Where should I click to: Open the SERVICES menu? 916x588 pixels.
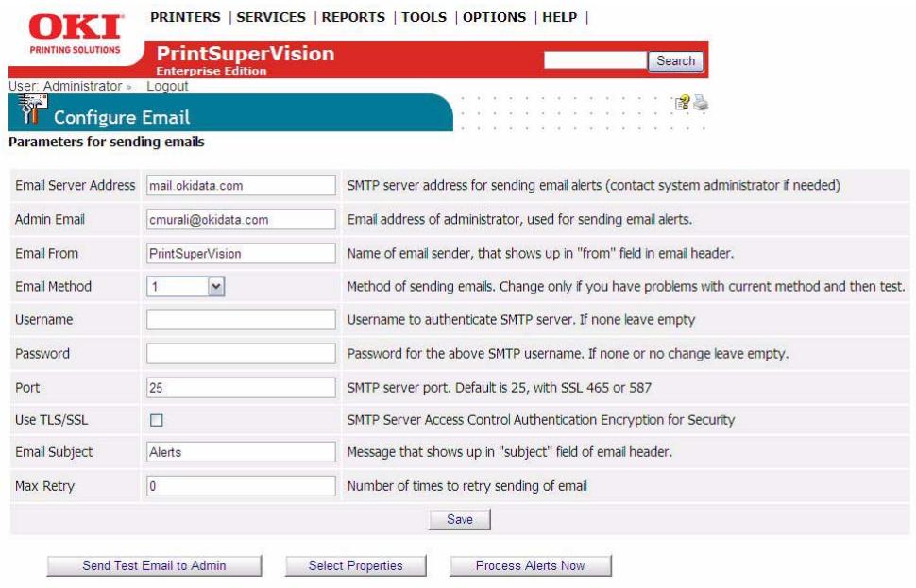click(270, 17)
